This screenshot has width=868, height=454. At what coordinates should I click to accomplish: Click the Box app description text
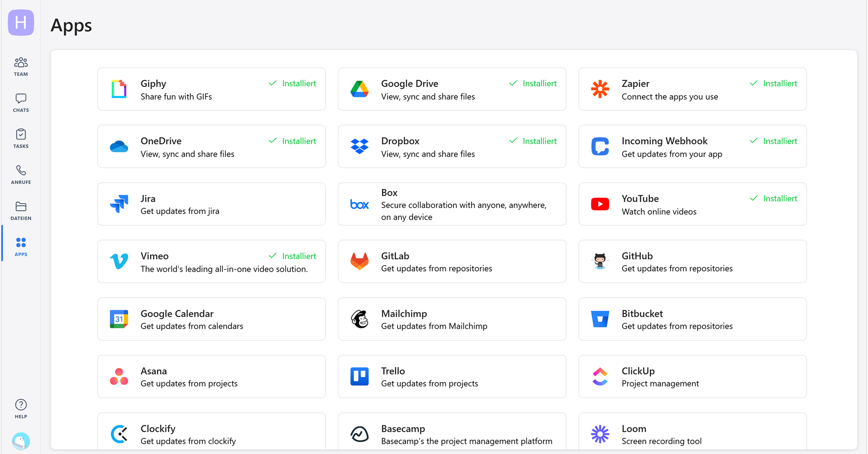(464, 211)
